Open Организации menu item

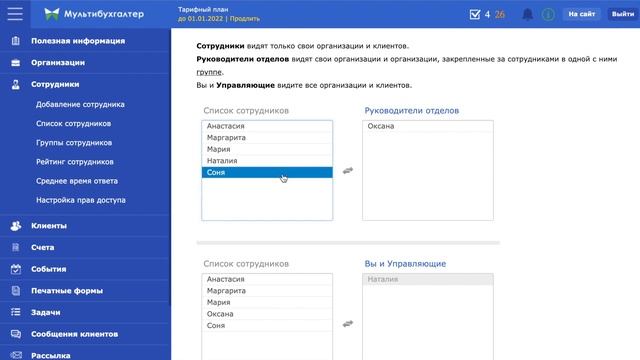pos(58,62)
